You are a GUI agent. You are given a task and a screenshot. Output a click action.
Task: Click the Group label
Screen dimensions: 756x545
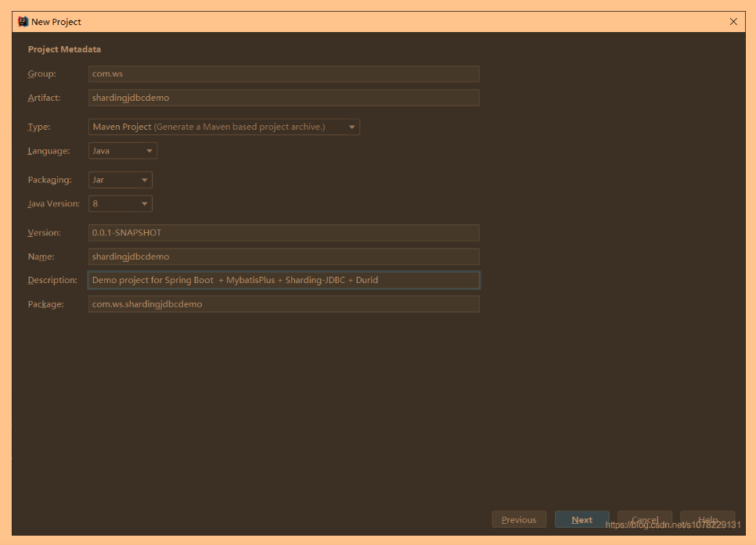point(42,74)
